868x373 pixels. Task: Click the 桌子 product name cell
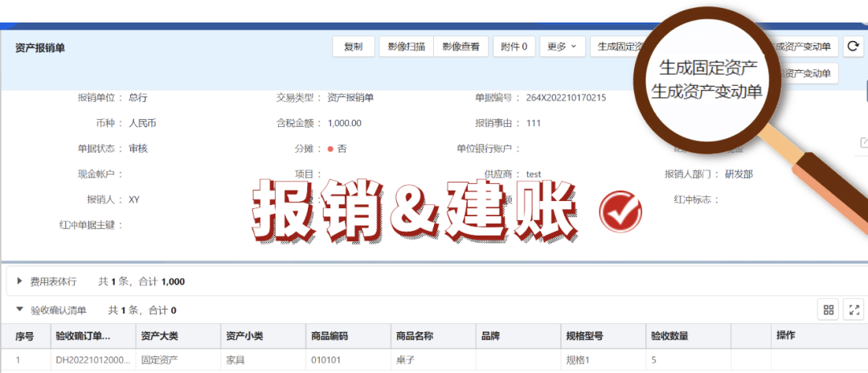[x=407, y=360]
